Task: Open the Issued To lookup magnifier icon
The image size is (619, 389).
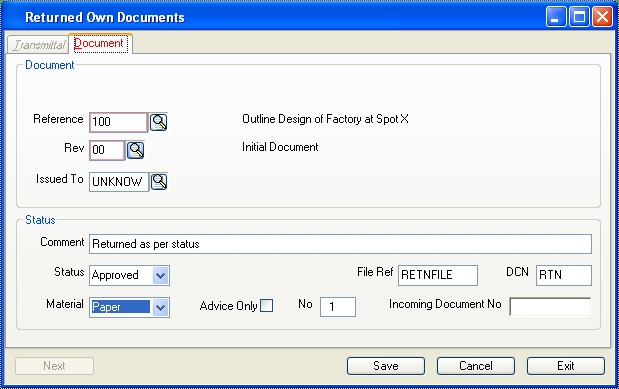Action: 159,182
